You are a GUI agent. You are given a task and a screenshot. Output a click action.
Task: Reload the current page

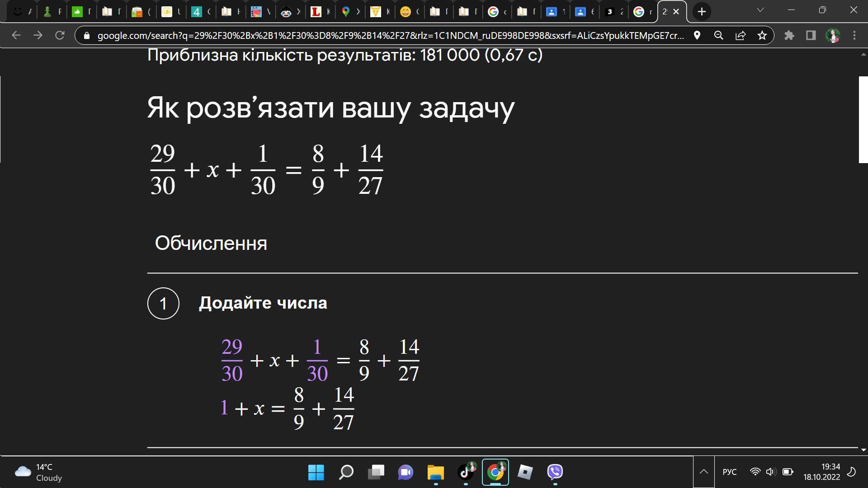coord(60,35)
